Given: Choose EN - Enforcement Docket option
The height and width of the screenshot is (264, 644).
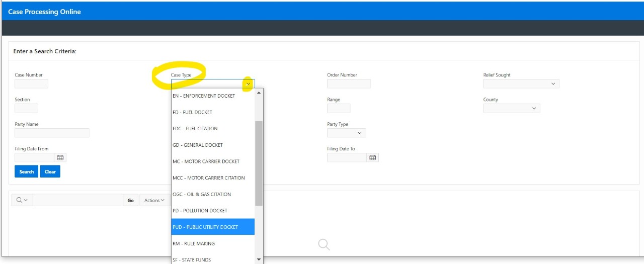Looking at the screenshot, I should pyautogui.click(x=212, y=96).
